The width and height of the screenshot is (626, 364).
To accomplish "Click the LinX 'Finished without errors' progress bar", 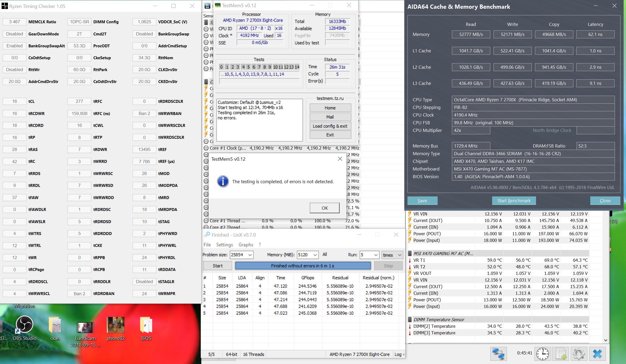I will tap(303, 266).
